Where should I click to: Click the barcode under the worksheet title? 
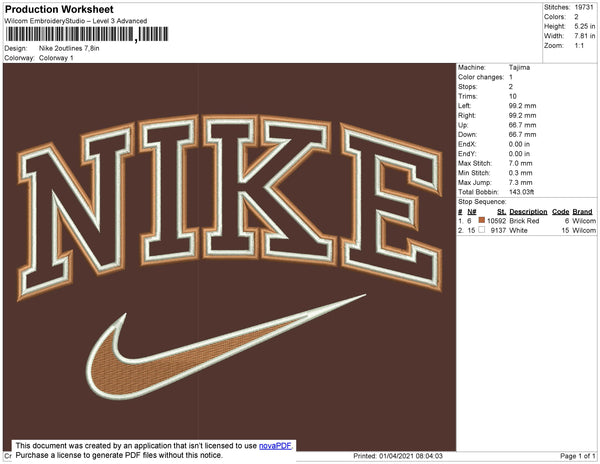point(86,35)
